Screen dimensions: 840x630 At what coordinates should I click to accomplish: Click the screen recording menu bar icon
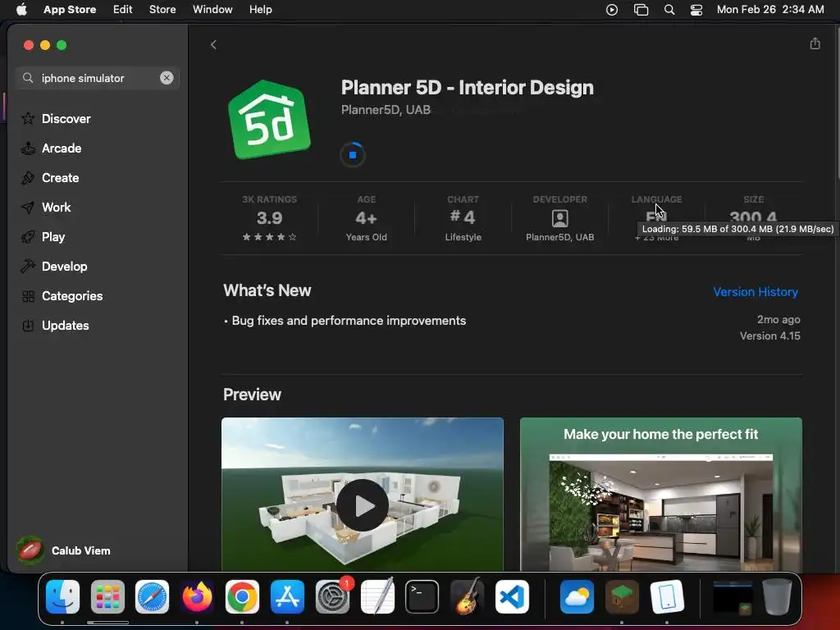coord(612,10)
